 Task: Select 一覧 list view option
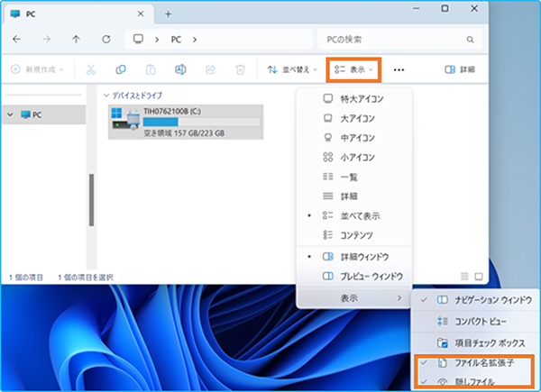354,177
